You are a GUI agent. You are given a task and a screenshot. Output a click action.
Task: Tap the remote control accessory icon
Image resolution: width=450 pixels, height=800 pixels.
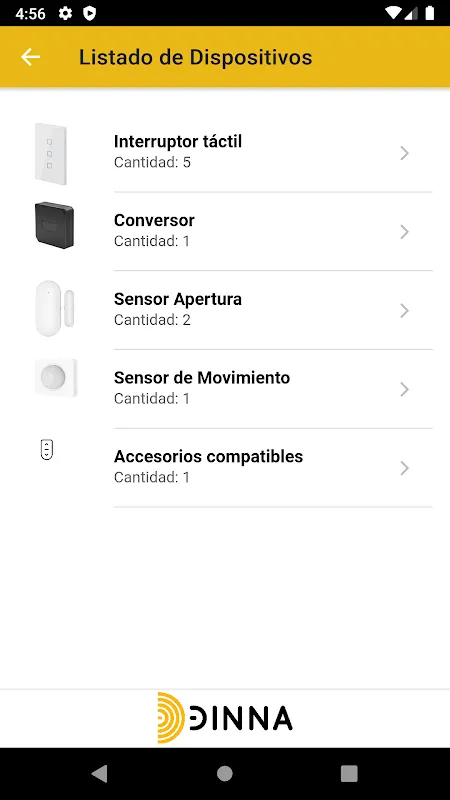click(47, 449)
